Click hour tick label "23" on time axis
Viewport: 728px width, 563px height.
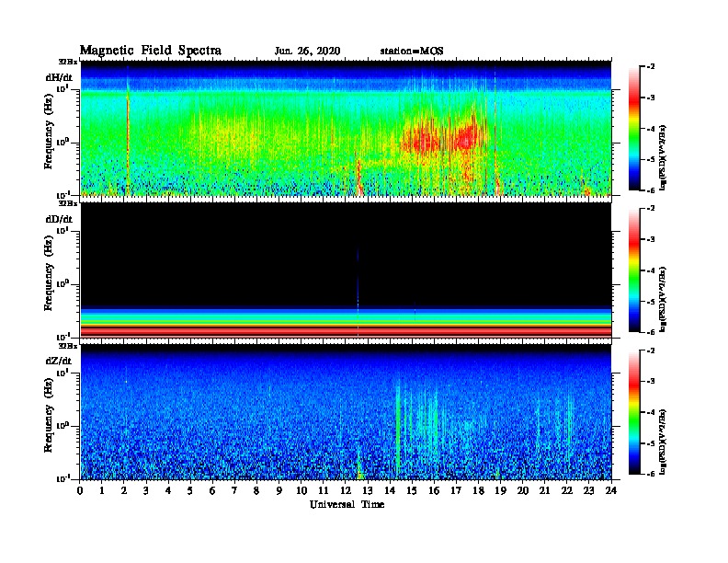coord(588,490)
